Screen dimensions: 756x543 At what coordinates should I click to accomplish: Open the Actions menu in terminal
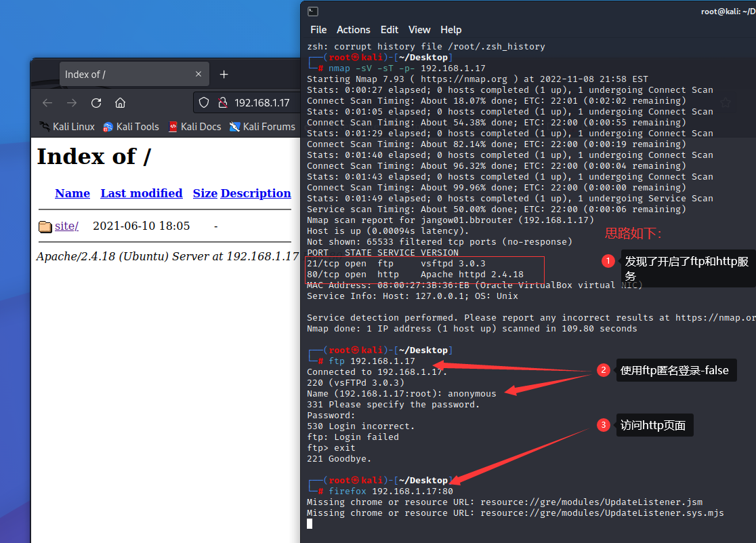point(354,30)
